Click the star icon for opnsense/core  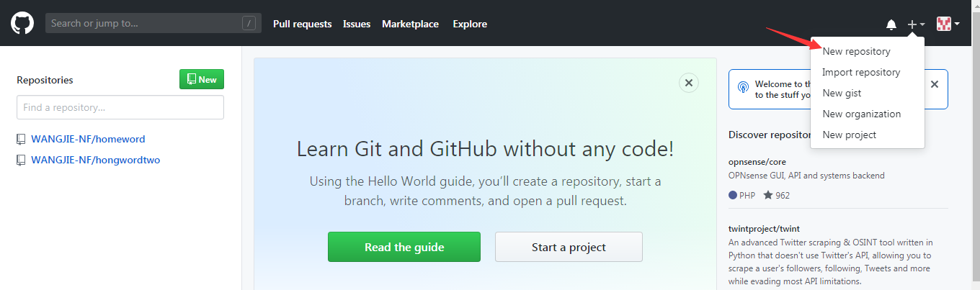pyautogui.click(x=768, y=195)
